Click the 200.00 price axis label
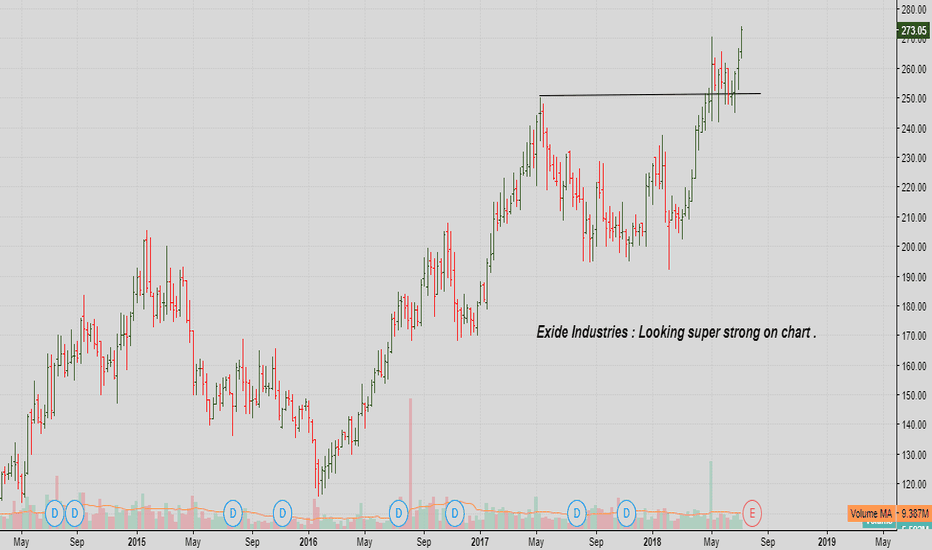Image resolution: width=932 pixels, height=550 pixels. pyautogui.click(x=914, y=247)
